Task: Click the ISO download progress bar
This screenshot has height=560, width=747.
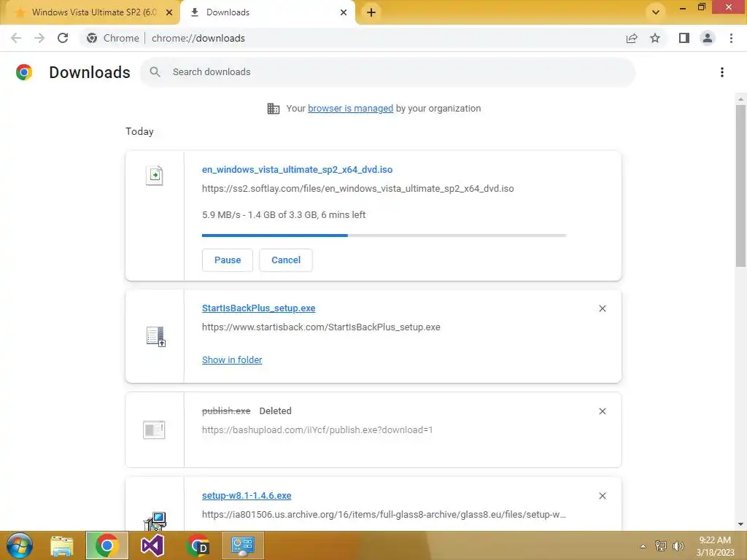Action: [x=384, y=236]
